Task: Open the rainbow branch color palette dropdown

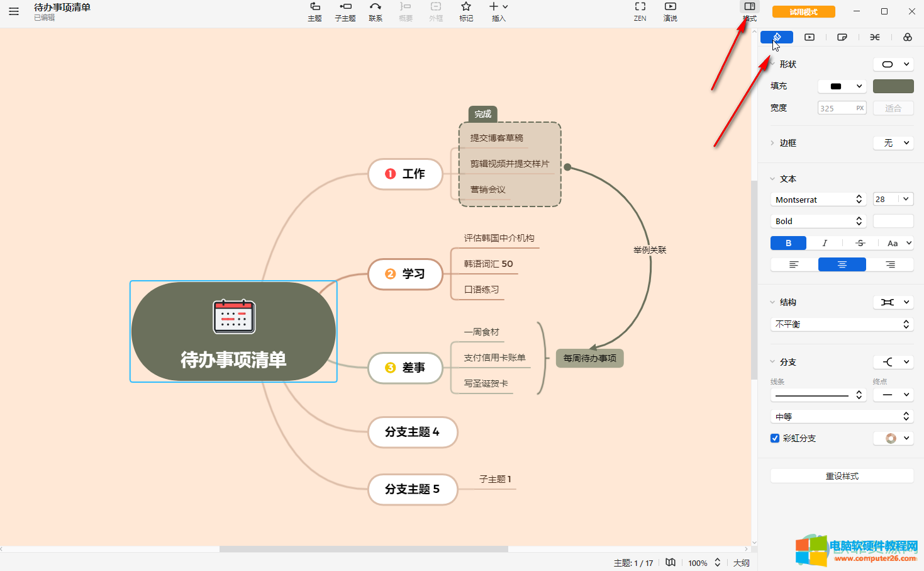Action: pos(893,438)
